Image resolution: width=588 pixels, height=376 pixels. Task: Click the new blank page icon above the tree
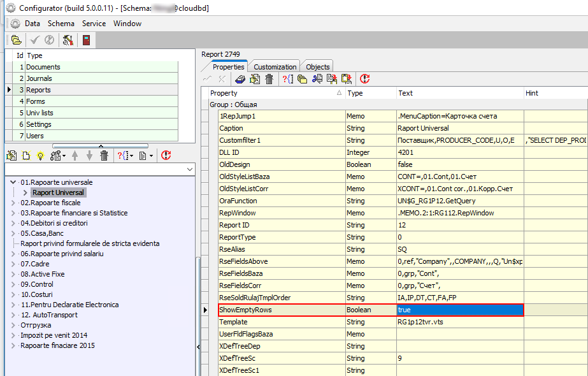26,155
